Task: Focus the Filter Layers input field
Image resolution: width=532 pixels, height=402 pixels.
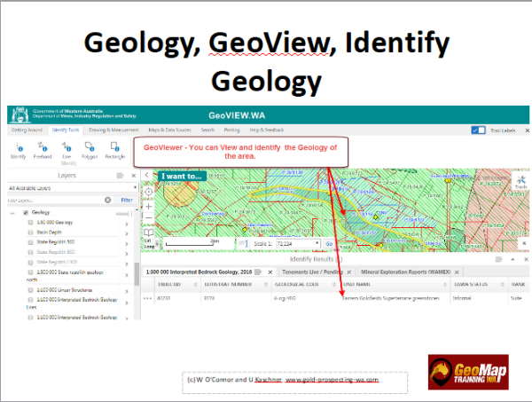Action: point(54,201)
